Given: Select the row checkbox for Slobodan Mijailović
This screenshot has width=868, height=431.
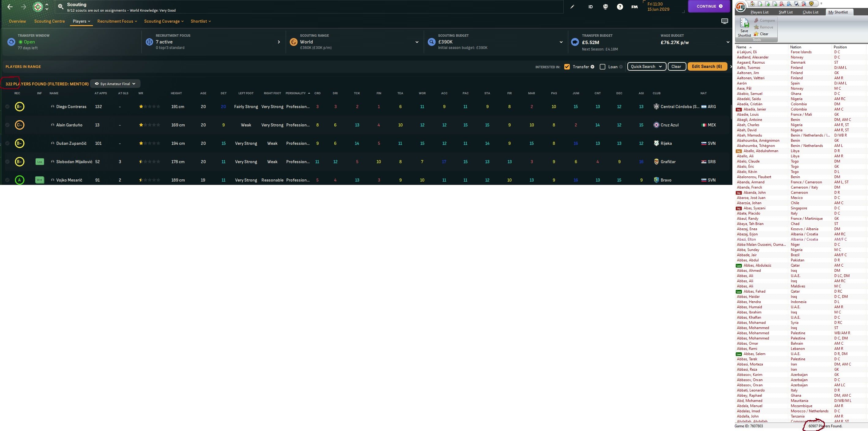Looking at the screenshot, I should pyautogui.click(x=7, y=162).
